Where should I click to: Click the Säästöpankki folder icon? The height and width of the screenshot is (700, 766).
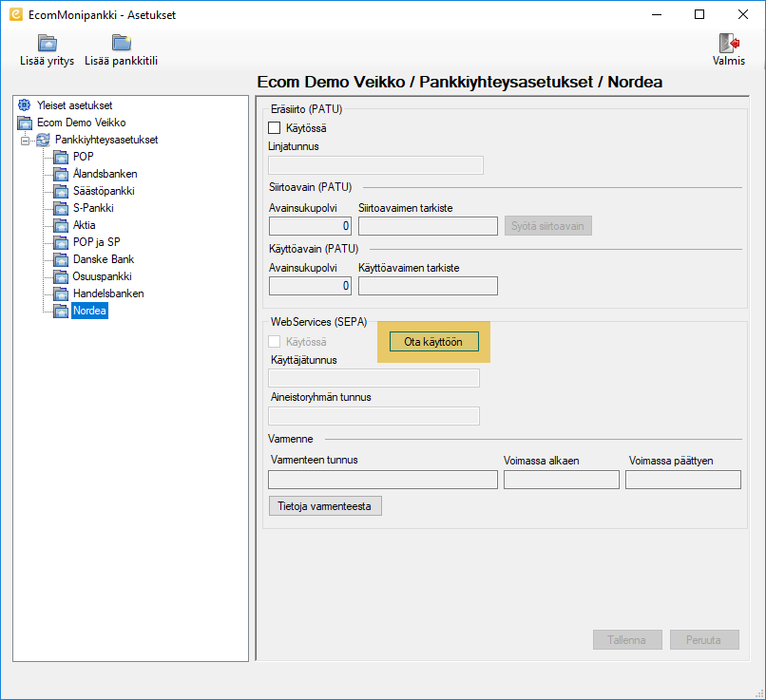tap(61, 191)
